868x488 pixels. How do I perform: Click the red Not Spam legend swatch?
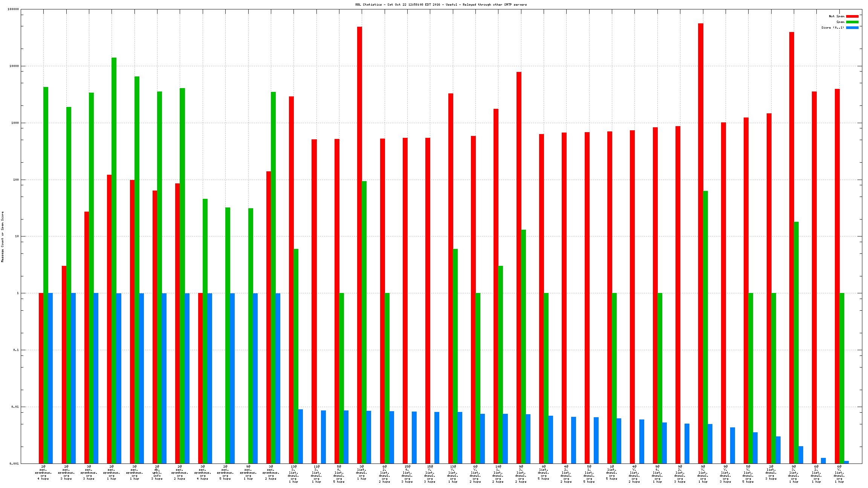click(x=852, y=16)
